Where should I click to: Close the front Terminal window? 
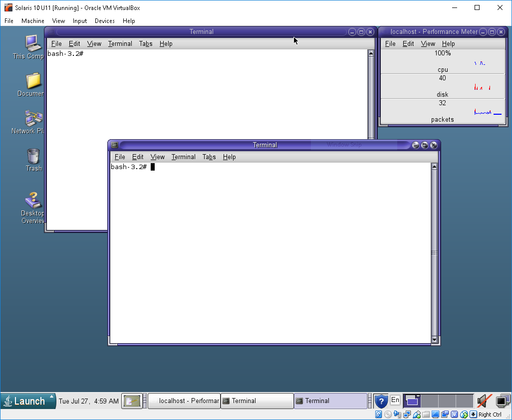(x=434, y=145)
